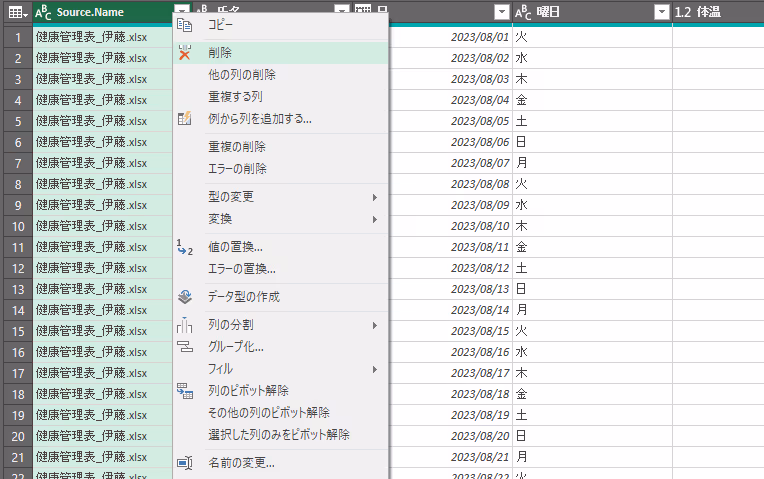Image resolution: width=764 pixels, height=479 pixels.
Task: Click the create data type icon
Action: (x=185, y=297)
